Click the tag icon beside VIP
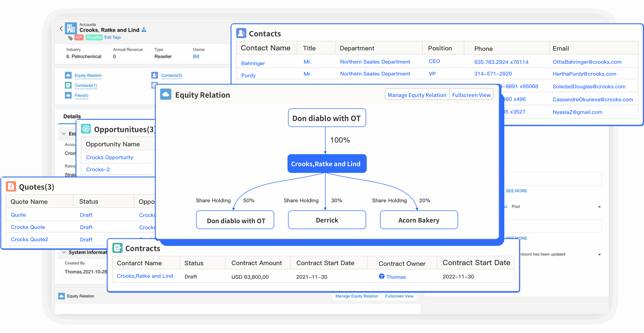This screenshot has width=644, height=333. coord(71,38)
